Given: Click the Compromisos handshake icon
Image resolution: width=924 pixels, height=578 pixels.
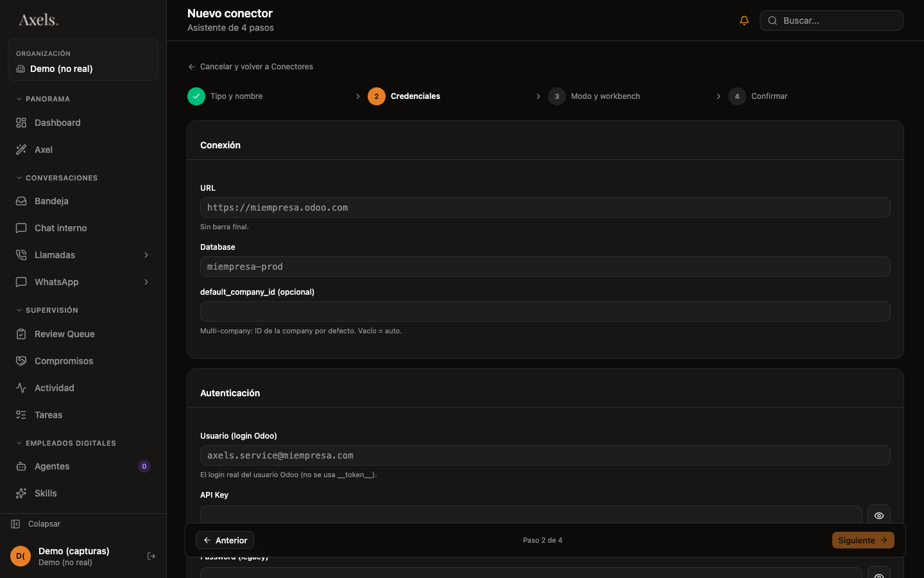Looking at the screenshot, I should click(21, 361).
